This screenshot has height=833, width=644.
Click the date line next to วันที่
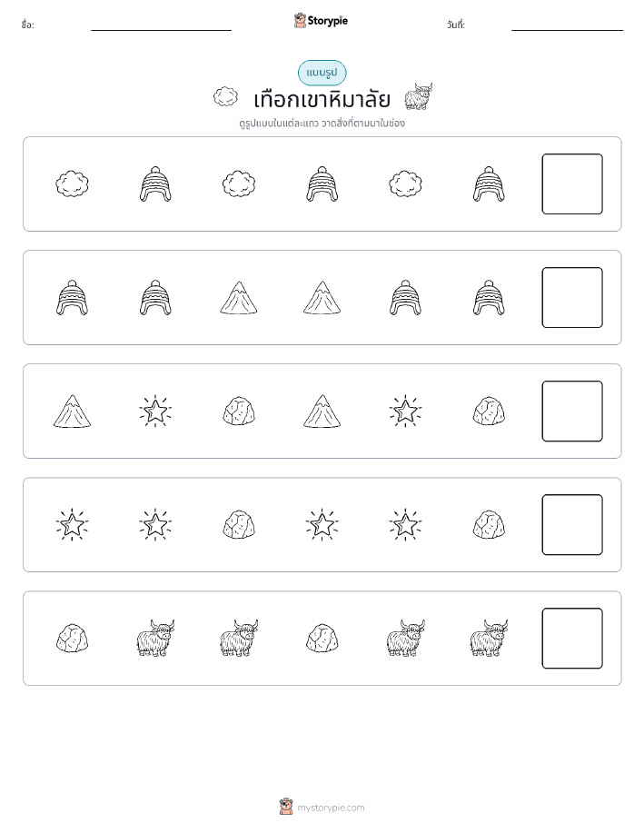pyautogui.click(x=567, y=30)
